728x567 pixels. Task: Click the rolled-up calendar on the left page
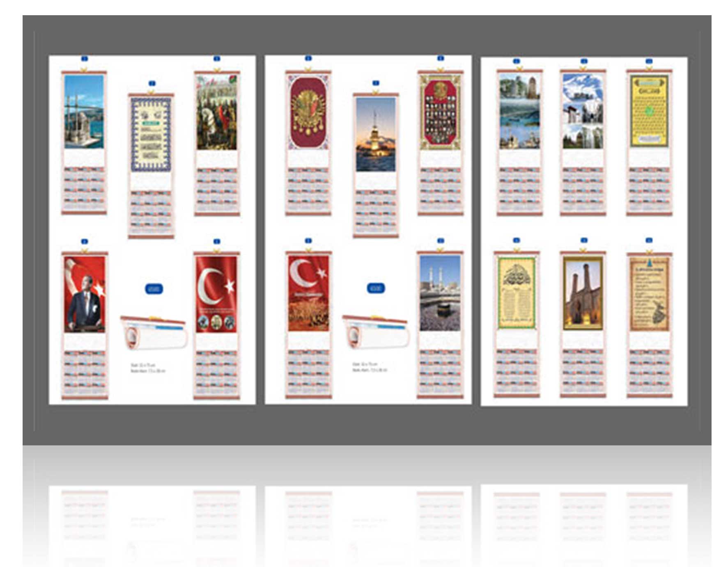(x=154, y=332)
